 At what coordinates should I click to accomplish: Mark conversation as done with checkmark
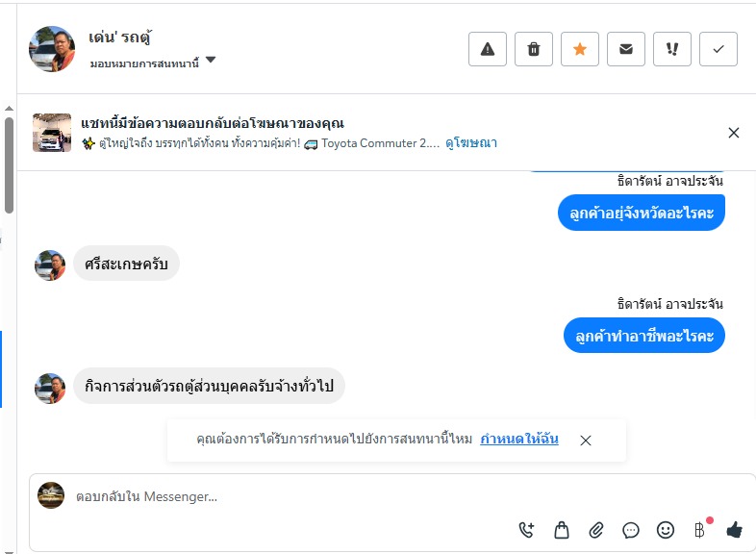[718, 50]
